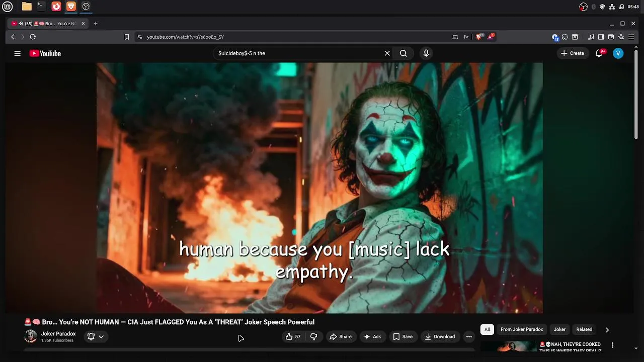Click the OBS recording tray icon
Screen dimensions: 644x362
(584, 7)
